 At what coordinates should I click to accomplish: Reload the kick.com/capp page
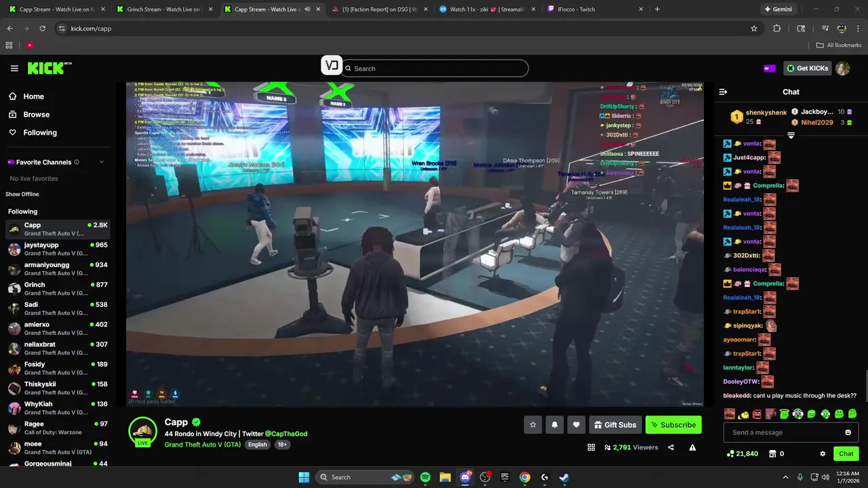pos(42,28)
